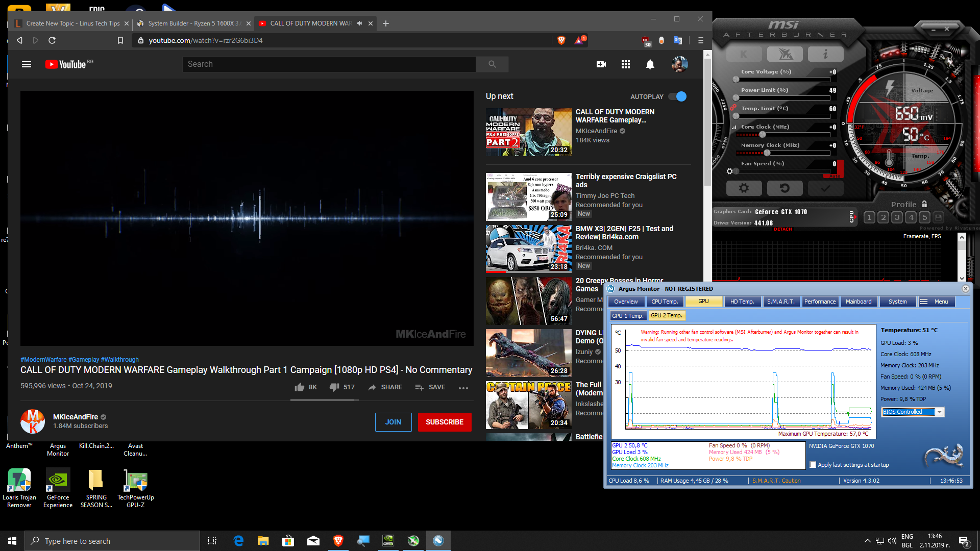Screen dimensions: 980x551
Task: Open MKIceAndFire channel name link
Action: (x=76, y=417)
